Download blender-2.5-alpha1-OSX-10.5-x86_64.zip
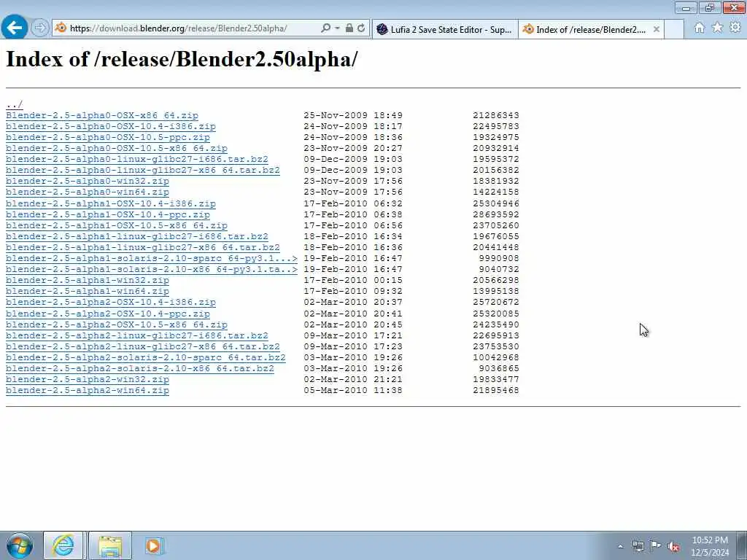 pyautogui.click(x=117, y=225)
